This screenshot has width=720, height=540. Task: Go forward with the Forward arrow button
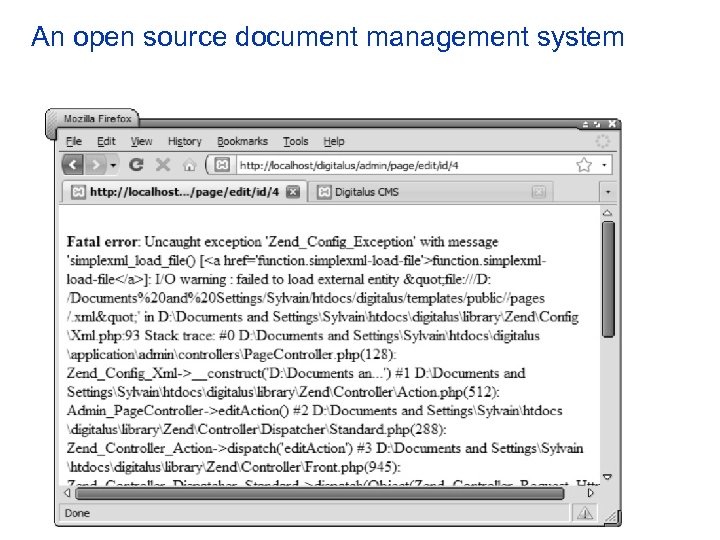96,164
